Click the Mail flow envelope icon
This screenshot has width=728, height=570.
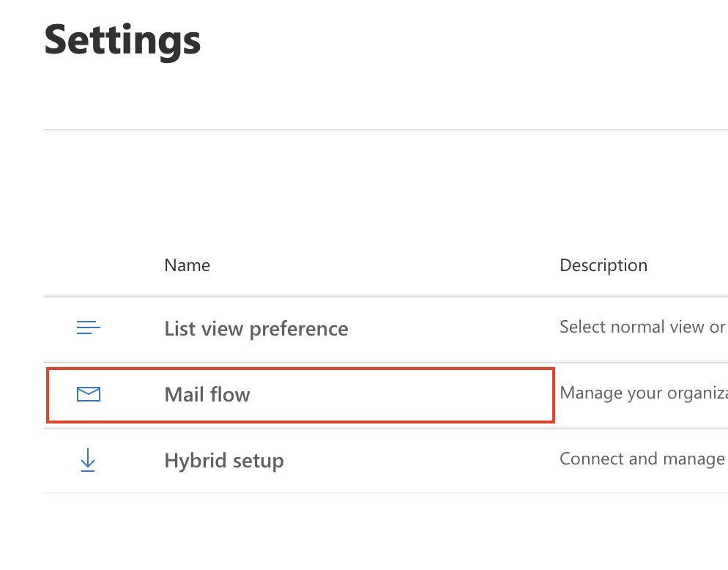click(x=88, y=394)
